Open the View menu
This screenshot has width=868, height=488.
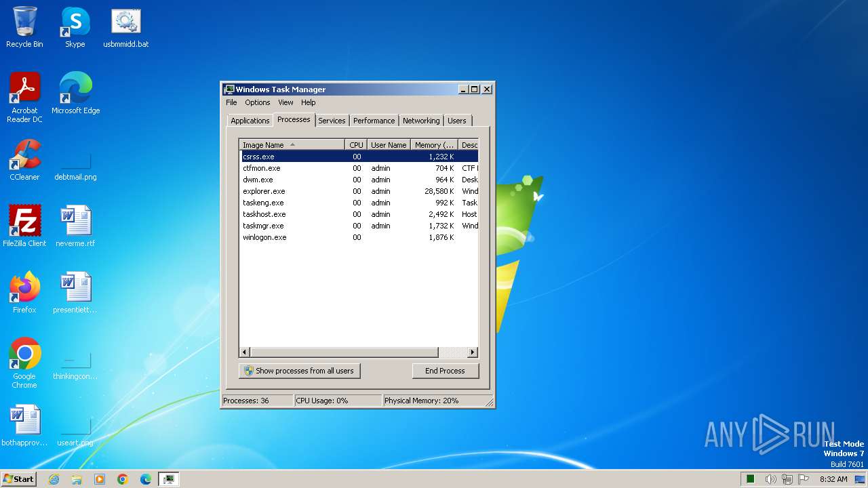[x=285, y=102]
